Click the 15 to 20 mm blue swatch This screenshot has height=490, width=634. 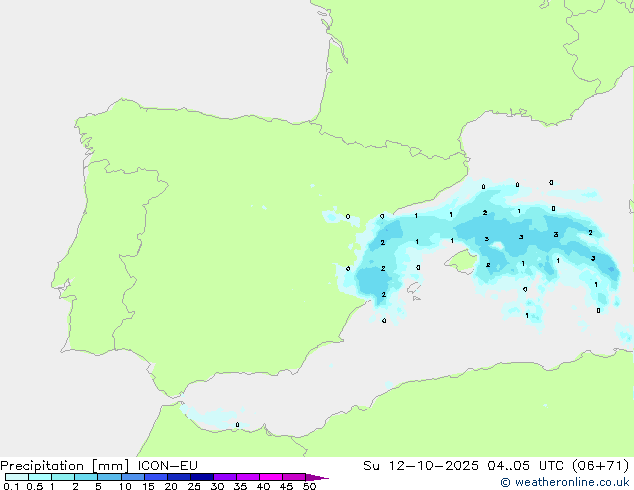tap(156, 477)
